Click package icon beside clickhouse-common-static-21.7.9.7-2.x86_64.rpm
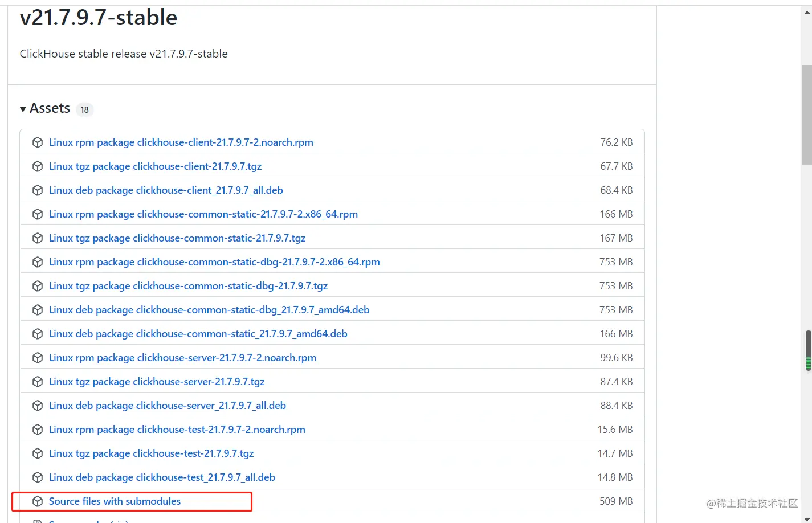 pyautogui.click(x=38, y=214)
